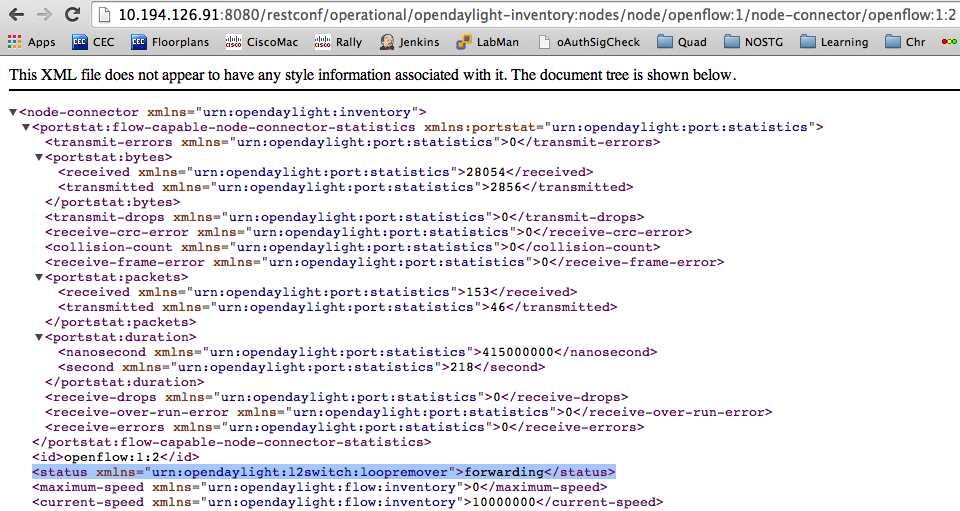Click the maximum-speed line

point(320,487)
